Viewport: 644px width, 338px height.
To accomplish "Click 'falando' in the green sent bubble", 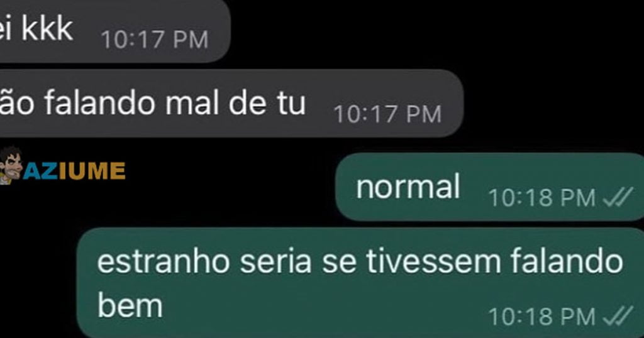I will coord(567,262).
